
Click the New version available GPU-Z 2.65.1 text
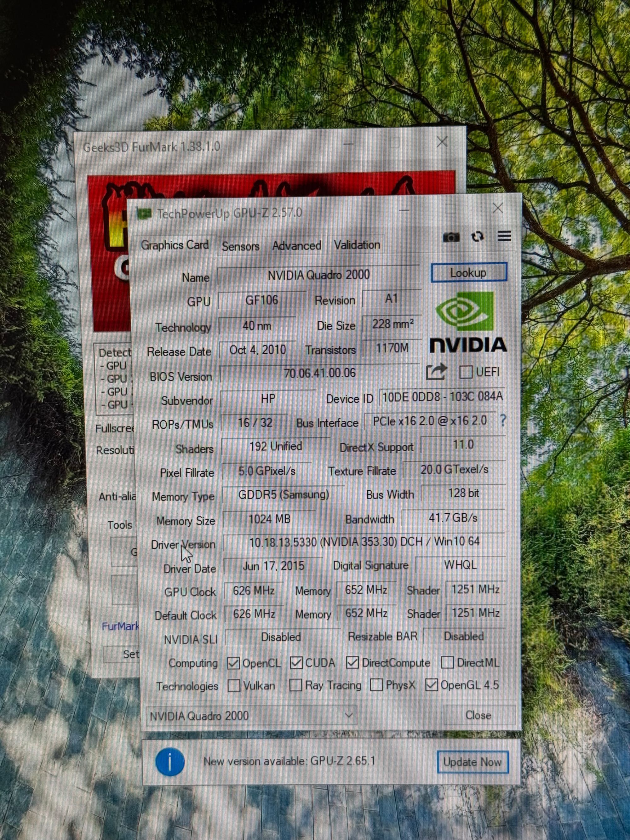pyautogui.click(x=289, y=761)
